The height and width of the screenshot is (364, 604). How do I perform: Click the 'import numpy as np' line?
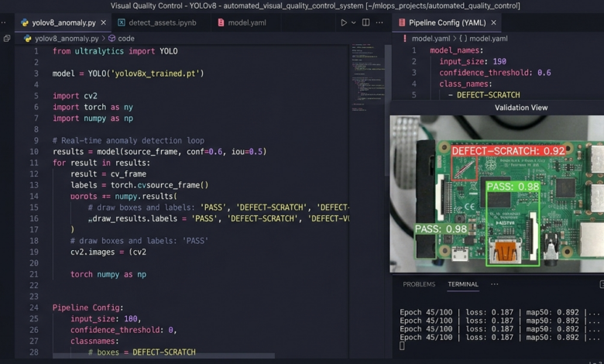click(x=93, y=118)
